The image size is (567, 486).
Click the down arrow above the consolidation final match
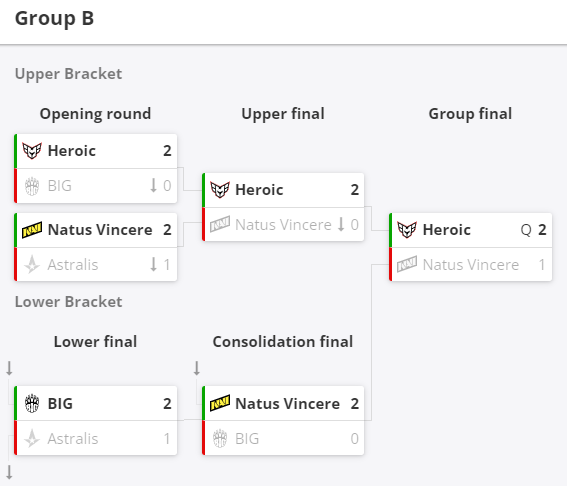point(197,368)
